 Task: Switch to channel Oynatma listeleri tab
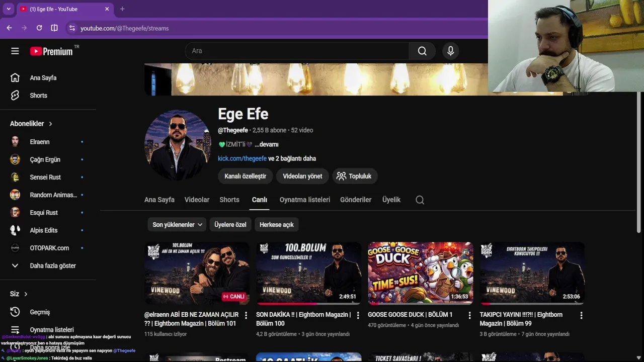[x=305, y=200]
